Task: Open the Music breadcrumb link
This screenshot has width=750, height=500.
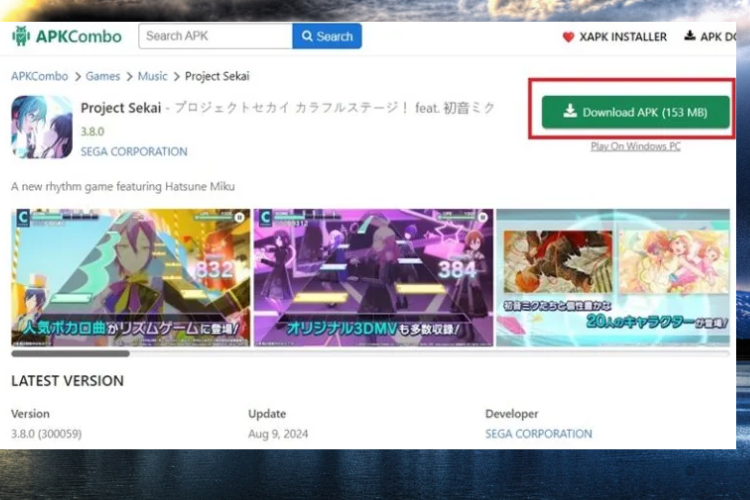Action: pyautogui.click(x=153, y=76)
